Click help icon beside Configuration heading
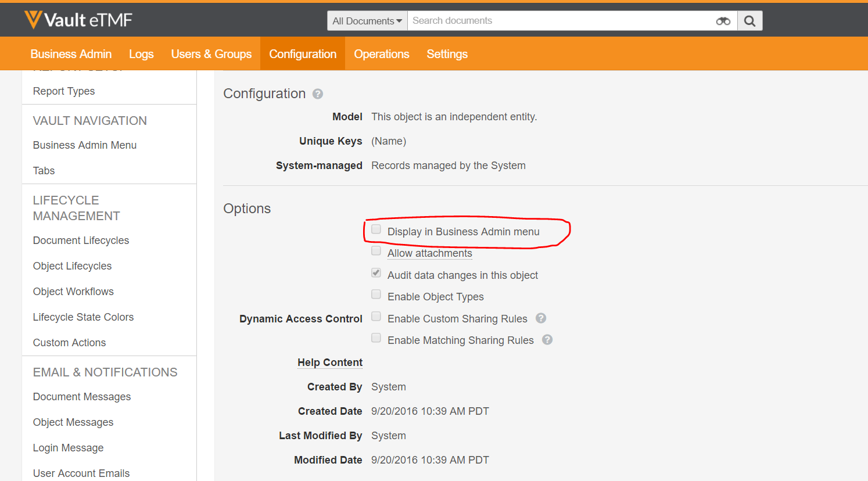The image size is (868, 481). [318, 94]
